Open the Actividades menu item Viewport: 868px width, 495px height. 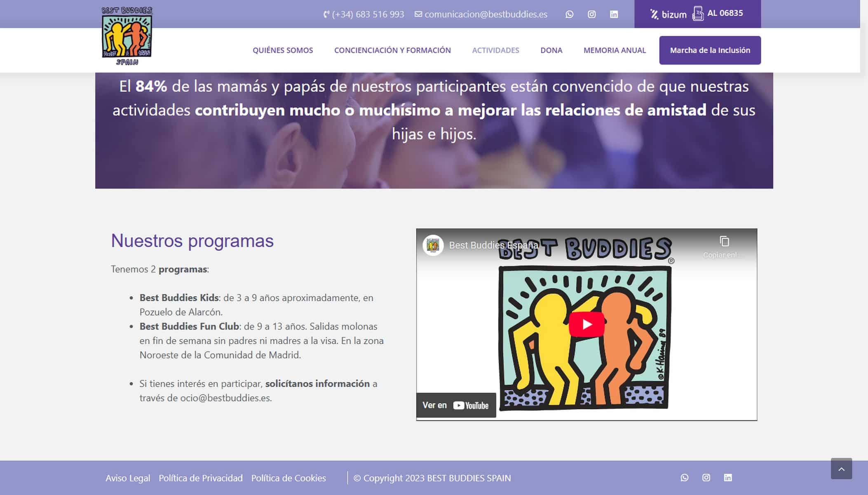(x=495, y=50)
